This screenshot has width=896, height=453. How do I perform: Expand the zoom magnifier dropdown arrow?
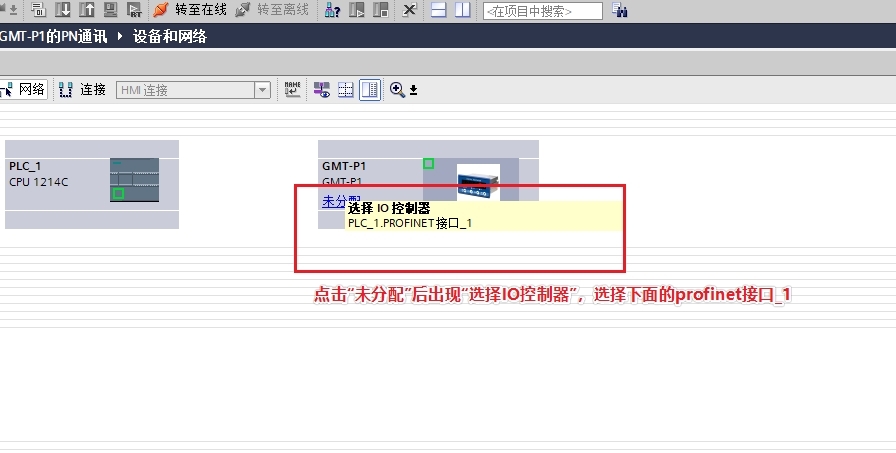[413, 90]
